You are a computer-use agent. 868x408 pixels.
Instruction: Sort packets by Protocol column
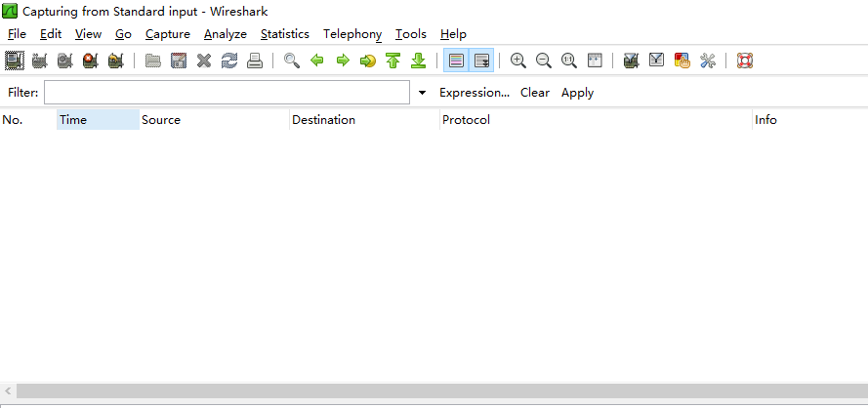point(597,120)
